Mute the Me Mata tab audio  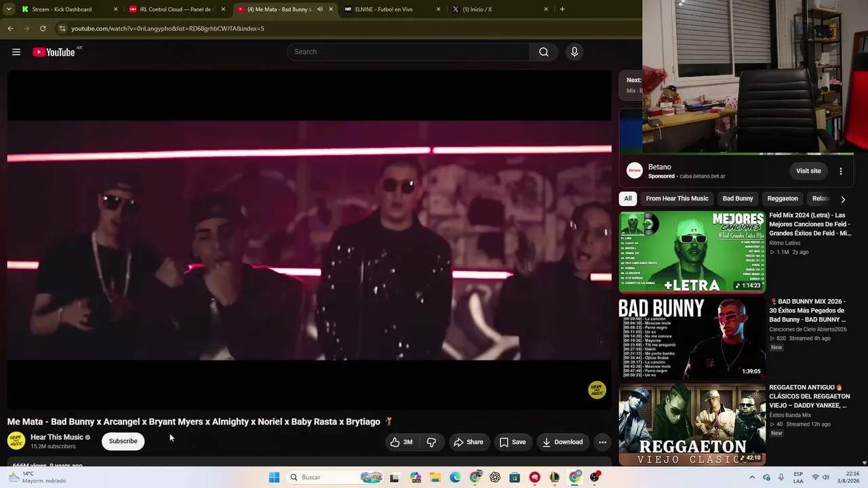click(320, 9)
